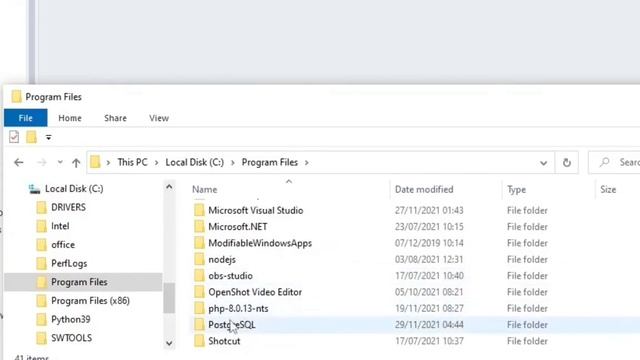Open Customize Quick Access Toolbar dropdown

(x=49, y=138)
